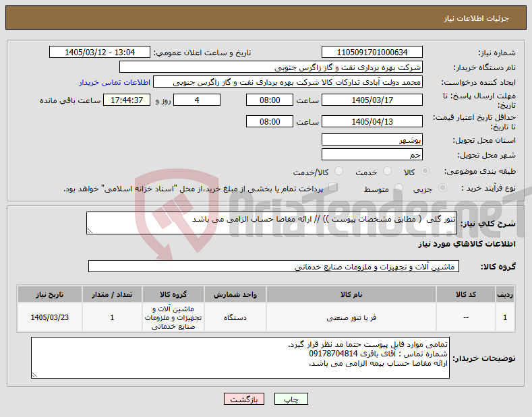
Task: Click the نام کالا column header
Action: pos(351,294)
